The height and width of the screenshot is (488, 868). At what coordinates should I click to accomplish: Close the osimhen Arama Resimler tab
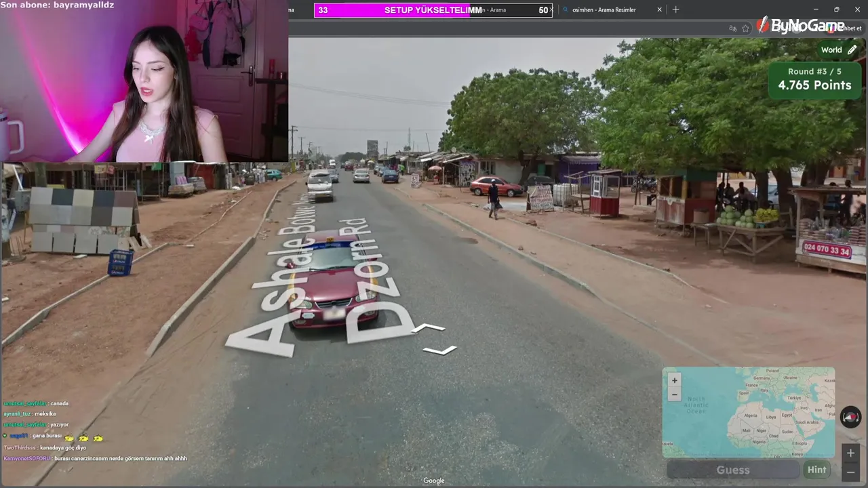tap(659, 9)
